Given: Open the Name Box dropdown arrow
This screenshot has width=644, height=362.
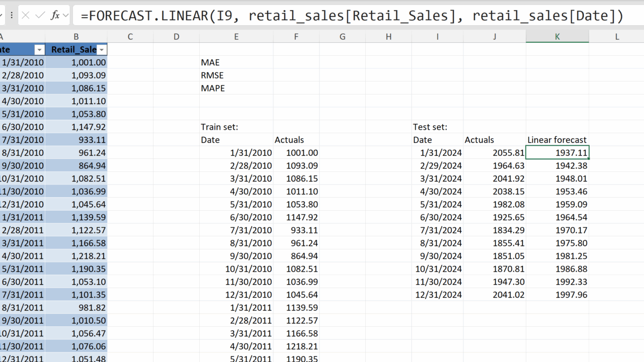Looking at the screenshot, I should tap(2, 16).
